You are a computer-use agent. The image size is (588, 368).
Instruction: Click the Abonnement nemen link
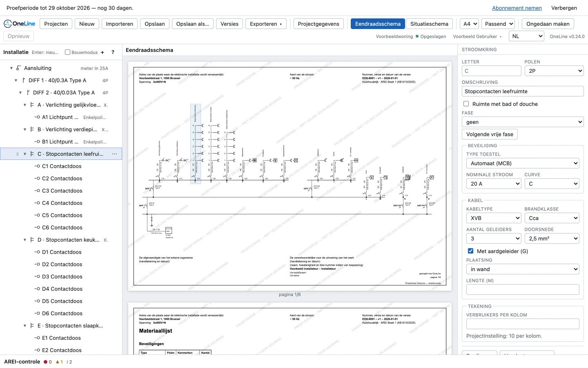(517, 8)
